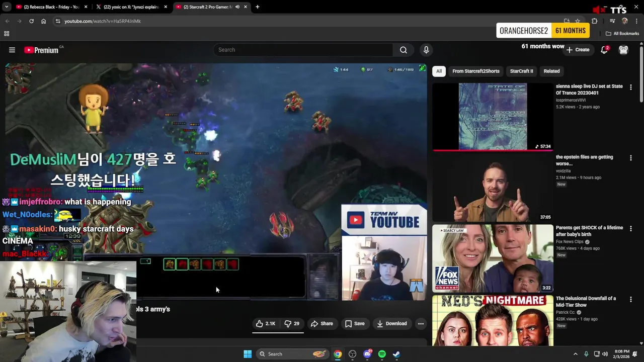
Task: Open a new browser tab
Action: coord(257,7)
